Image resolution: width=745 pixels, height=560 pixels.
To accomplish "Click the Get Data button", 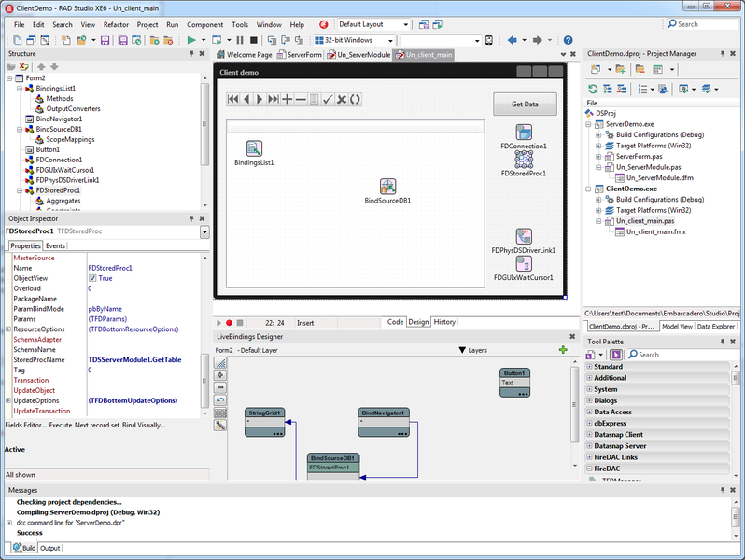I will tap(525, 104).
